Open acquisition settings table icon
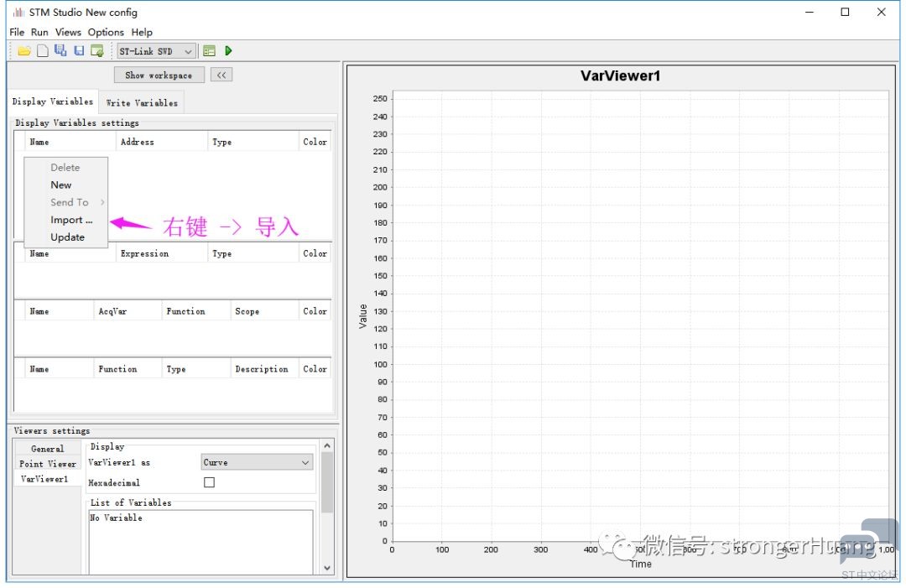Image resolution: width=906 pixels, height=588 pixels. [x=209, y=51]
